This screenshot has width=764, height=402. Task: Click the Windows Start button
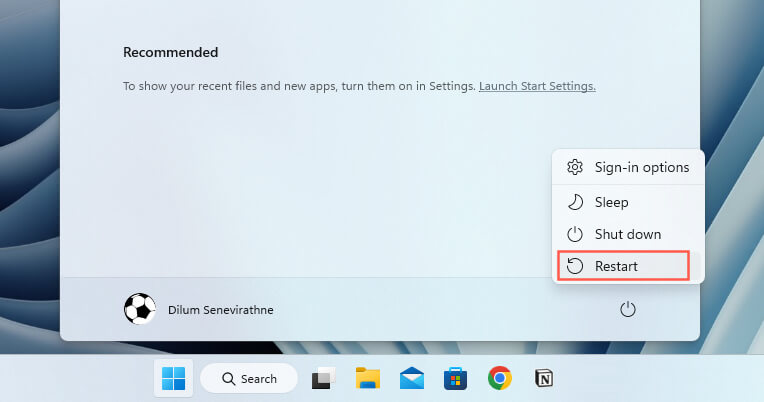pos(173,379)
